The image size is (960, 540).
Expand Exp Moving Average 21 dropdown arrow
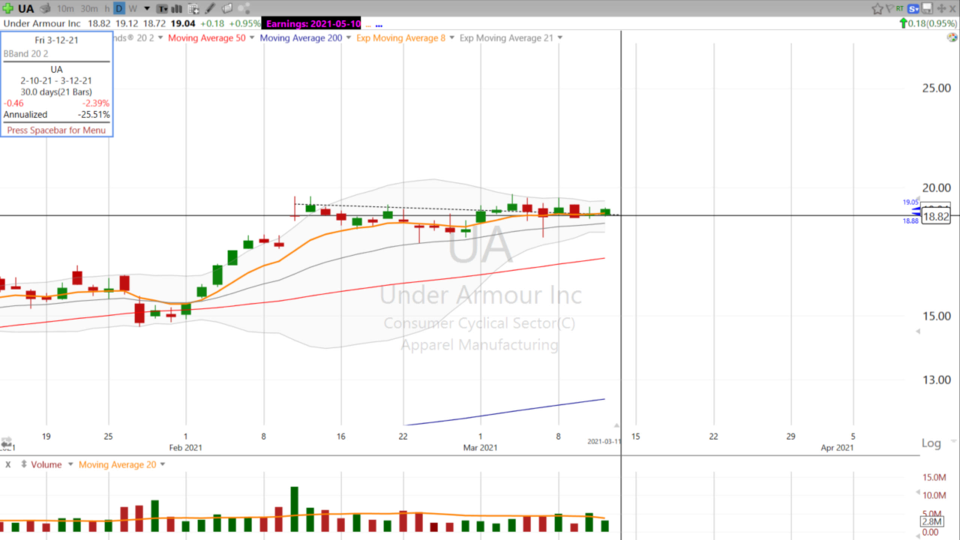560,38
